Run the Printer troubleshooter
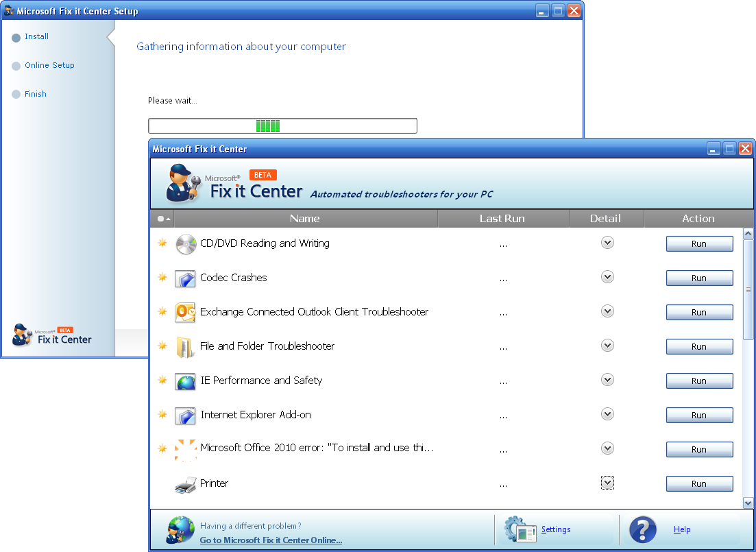The image size is (756, 552). tap(700, 483)
